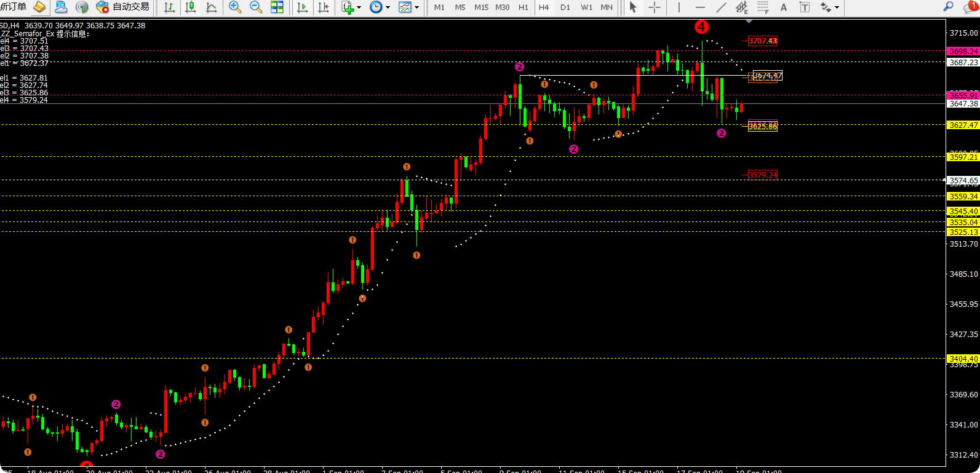Viewport: 980px width, 473px height.
Task: Click the 3625.86 level price label
Action: [763, 126]
